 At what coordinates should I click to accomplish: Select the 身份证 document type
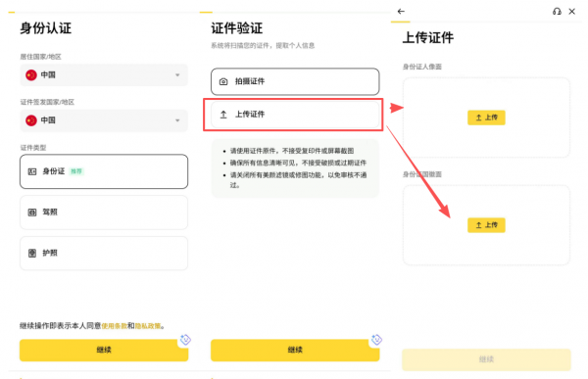point(104,171)
